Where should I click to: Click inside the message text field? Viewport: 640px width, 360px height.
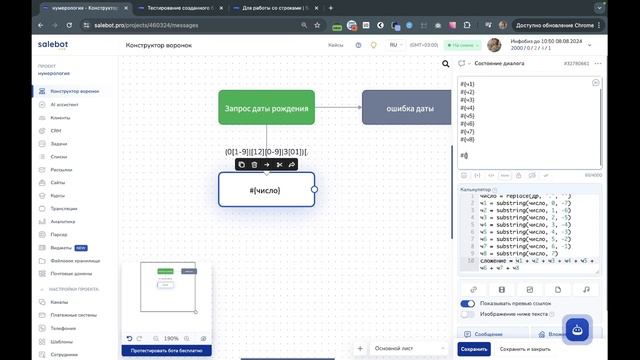530,122
